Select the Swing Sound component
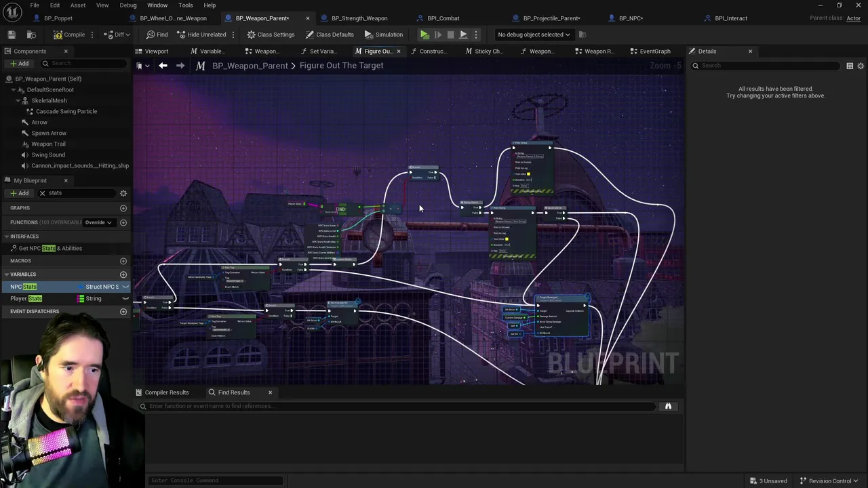 click(x=48, y=155)
